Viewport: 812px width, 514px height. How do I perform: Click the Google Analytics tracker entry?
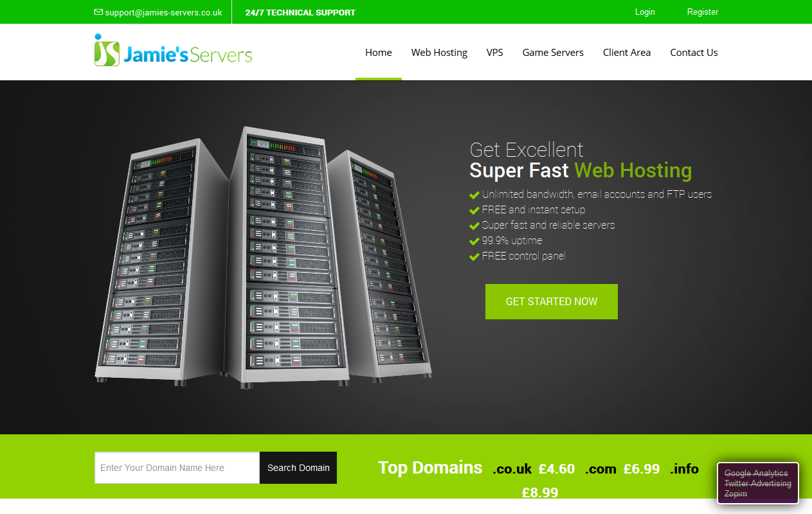(x=756, y=473)
